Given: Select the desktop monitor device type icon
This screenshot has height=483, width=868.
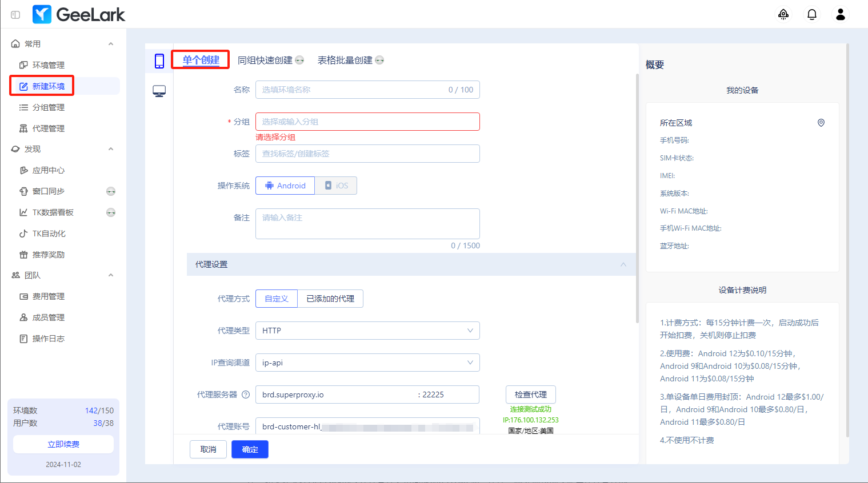Looking at the screenshot, I should tap(159, 91).
